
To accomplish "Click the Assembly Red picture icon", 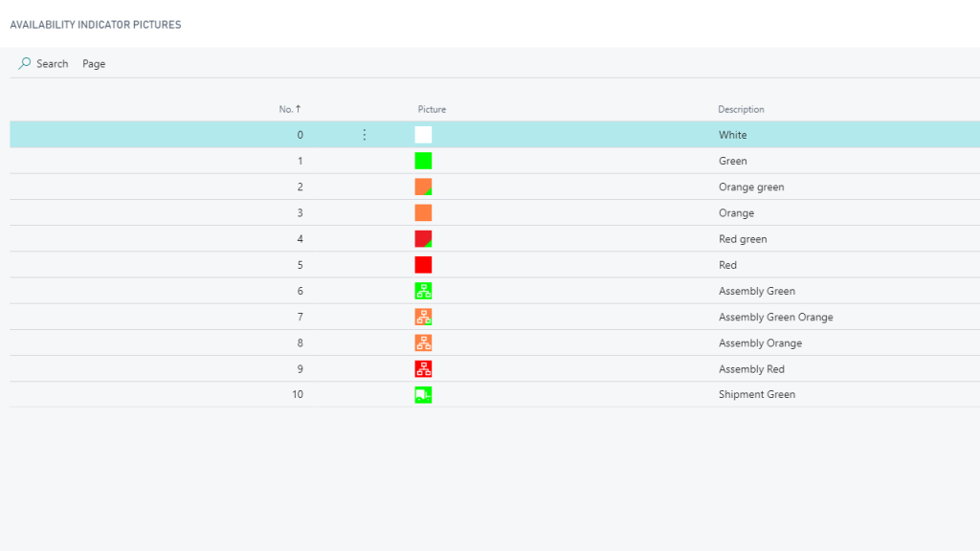I will pos(423,368).
